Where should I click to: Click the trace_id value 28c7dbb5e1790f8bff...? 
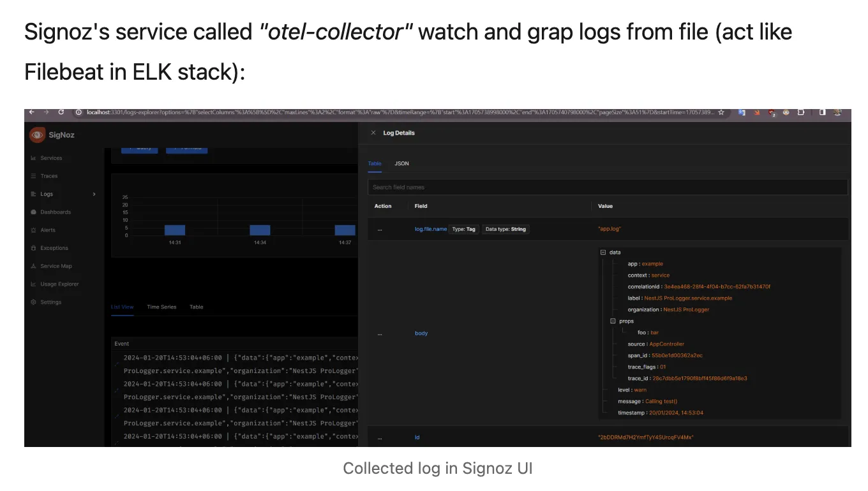[700, 379]
